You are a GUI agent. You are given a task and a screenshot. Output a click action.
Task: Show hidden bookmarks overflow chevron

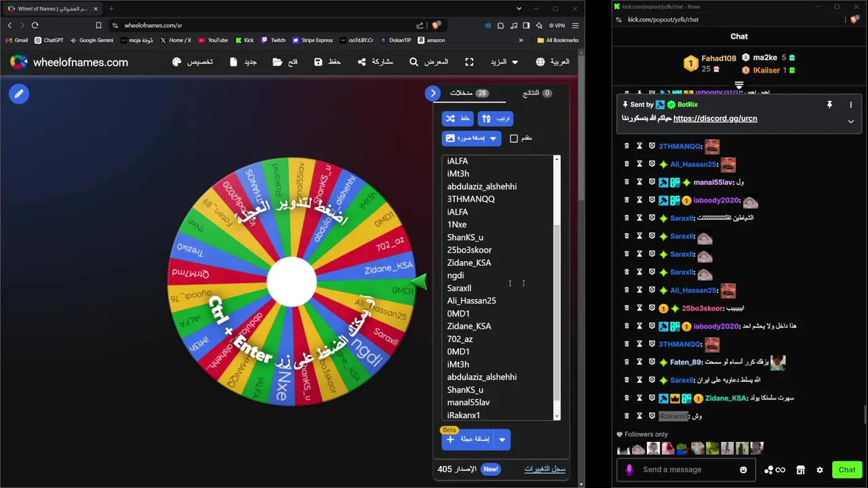point(521,40)
